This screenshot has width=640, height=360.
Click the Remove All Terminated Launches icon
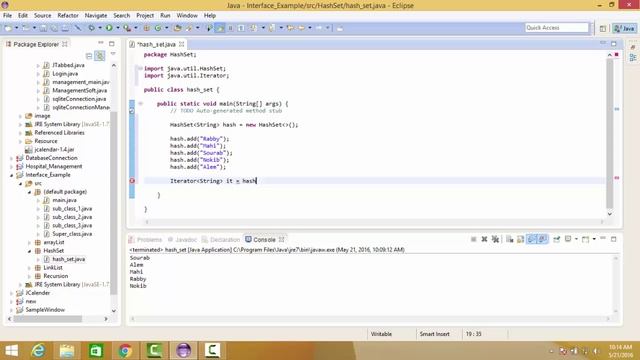[x=495, y=239]
